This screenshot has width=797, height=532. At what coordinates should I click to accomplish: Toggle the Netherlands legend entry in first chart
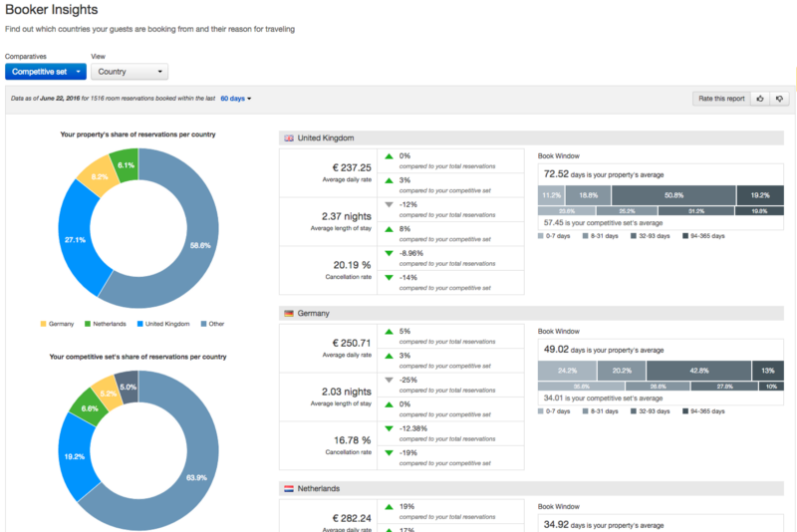(x=106, y=324)
